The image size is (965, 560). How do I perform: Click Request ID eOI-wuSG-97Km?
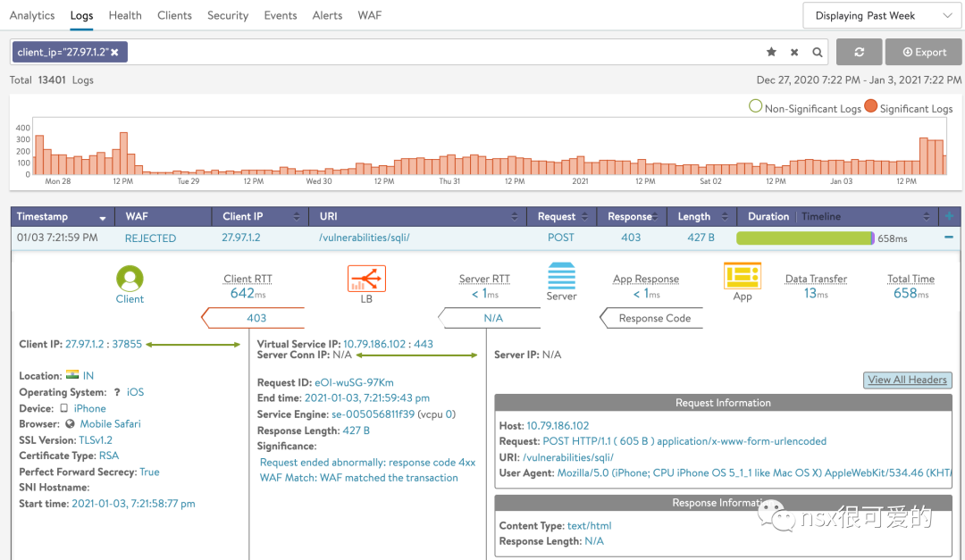click(354, 383)
